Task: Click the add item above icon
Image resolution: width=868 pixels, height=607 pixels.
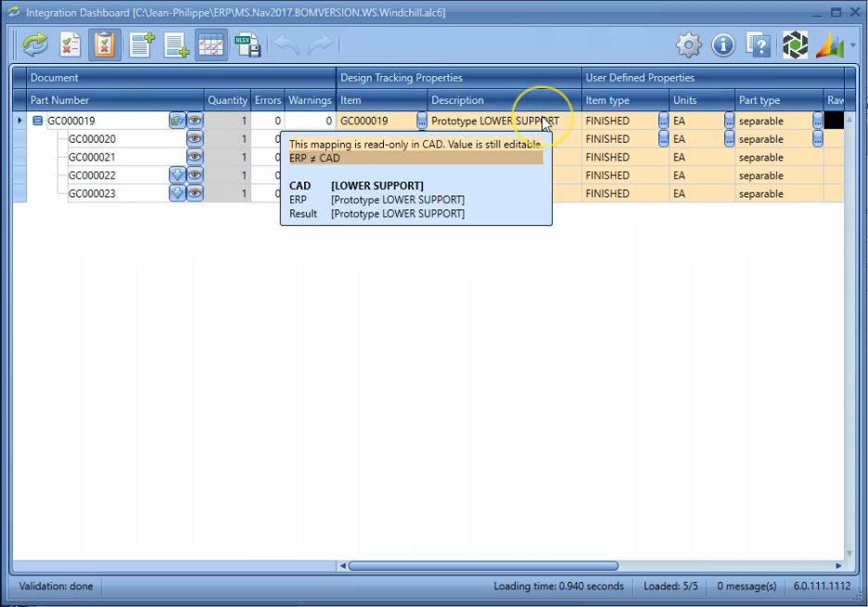Action: 142,44
